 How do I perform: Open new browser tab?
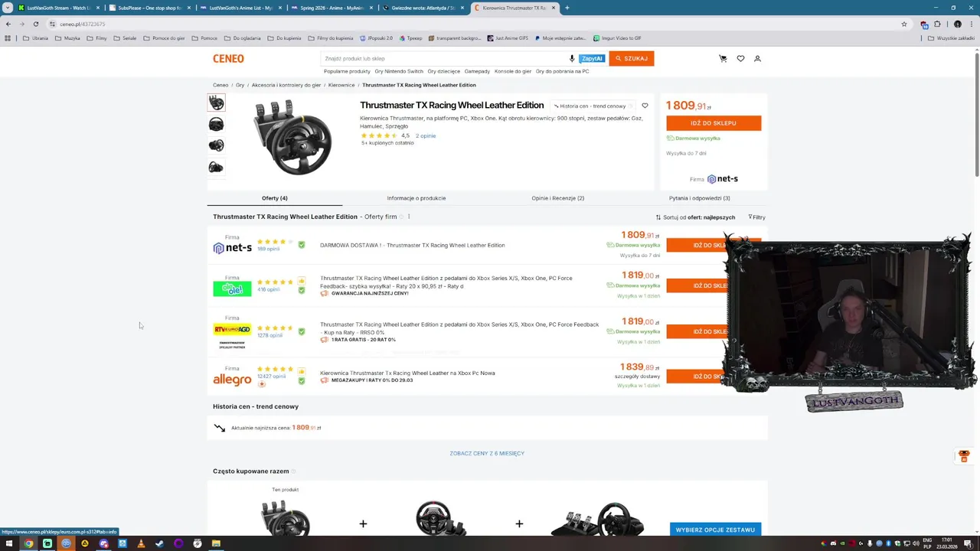pyautogui.click(x=567, y=8)
